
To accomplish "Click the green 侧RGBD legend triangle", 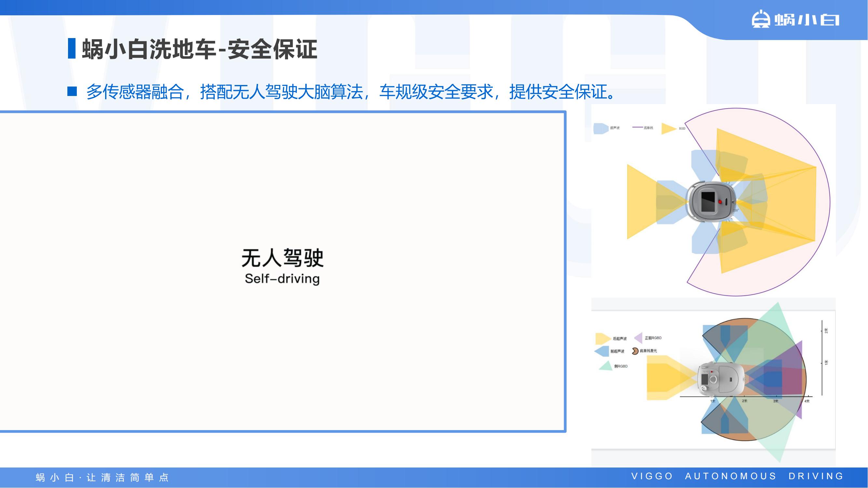I will point(606,366).
